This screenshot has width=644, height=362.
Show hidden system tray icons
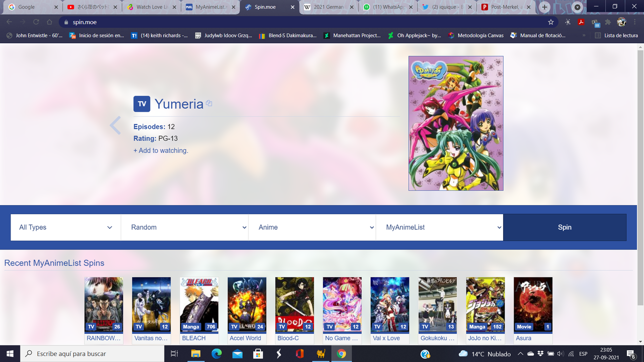click(x=521, y=353)
